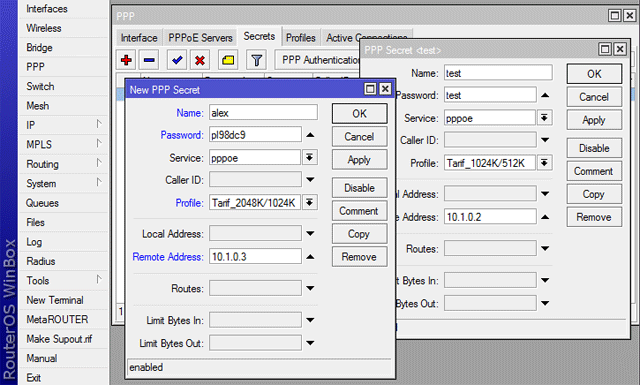The width and height of the screenshot is (640, 385).
Task: Open Service dropdown in New PPP Secret
Action: pyautogui.click(x=310, y=157)
